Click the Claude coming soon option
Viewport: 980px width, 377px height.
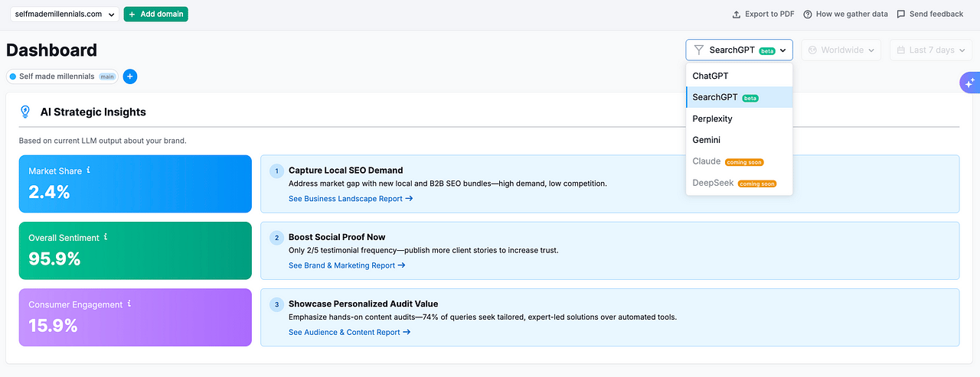pos(740,161)
